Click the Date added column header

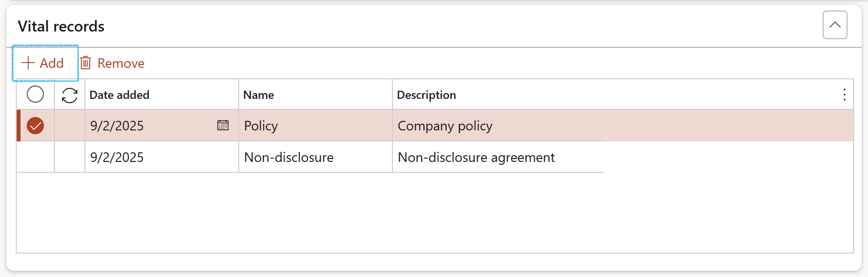point(119,95)
